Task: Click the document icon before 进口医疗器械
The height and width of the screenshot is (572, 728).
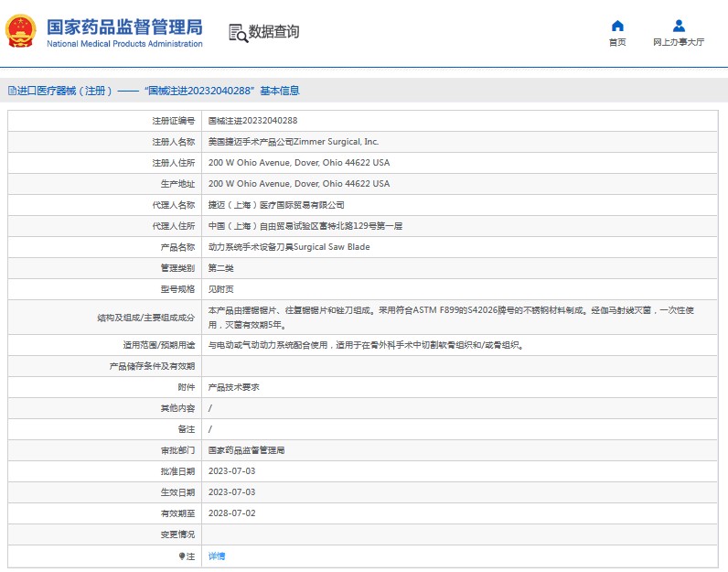Action: [12, 92]
